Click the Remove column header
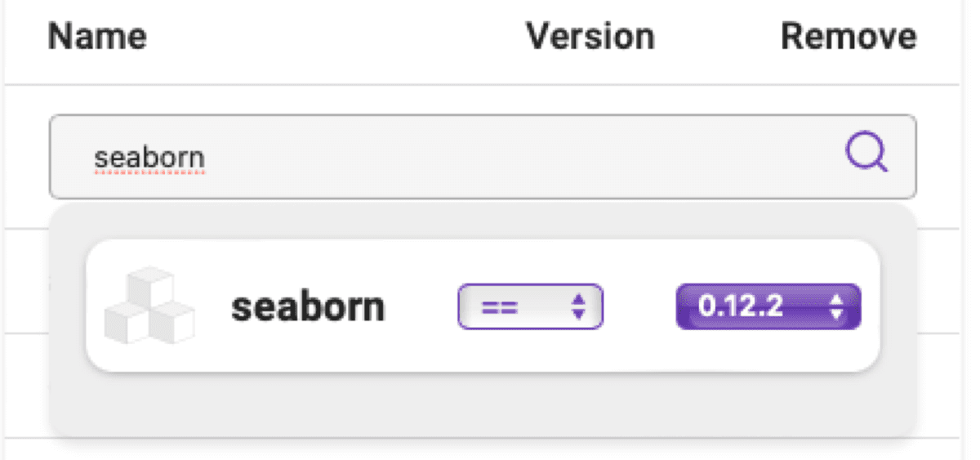This screenshot has height=460, width=980. point(849,37)
